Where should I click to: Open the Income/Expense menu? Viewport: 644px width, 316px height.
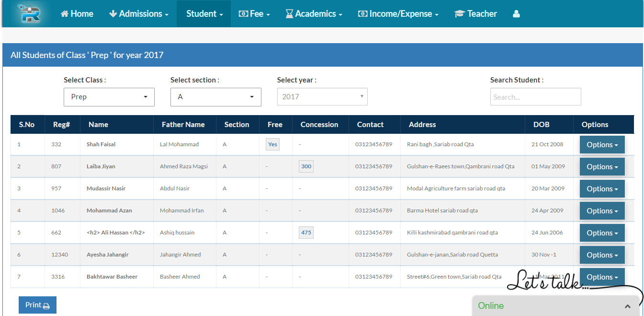398,14
